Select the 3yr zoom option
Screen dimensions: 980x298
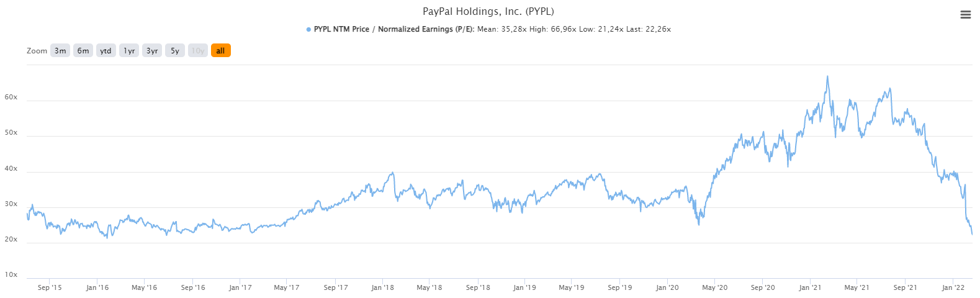152,51
